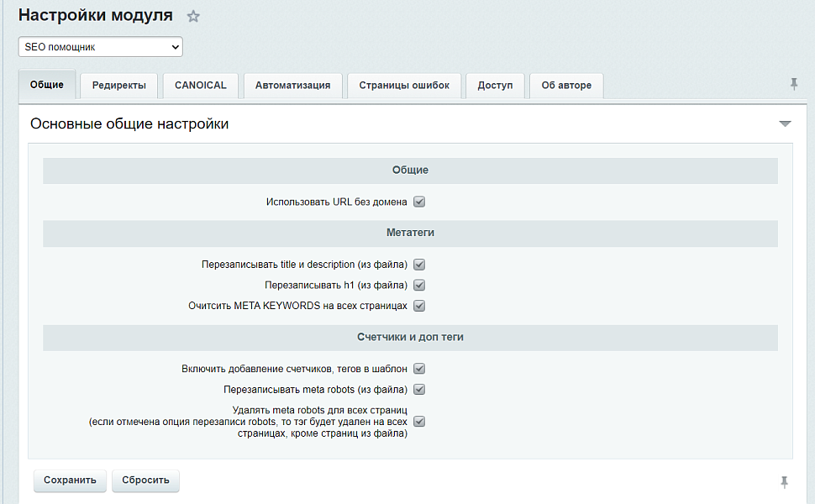Uncheck Перезаписывать title и description (из файла)
This screenshot has height=504, width=815.
[x=418, y=264]
